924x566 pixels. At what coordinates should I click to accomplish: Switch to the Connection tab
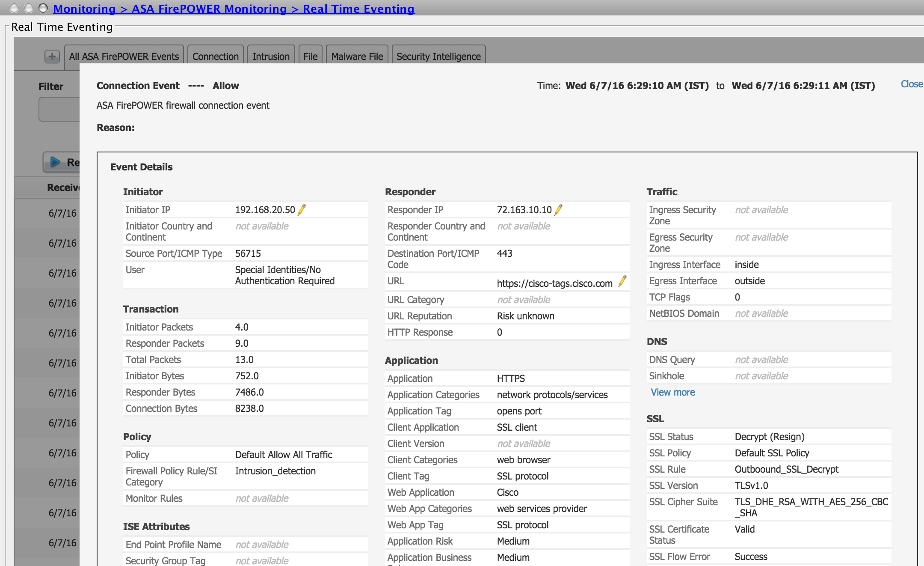click(216, 57)
